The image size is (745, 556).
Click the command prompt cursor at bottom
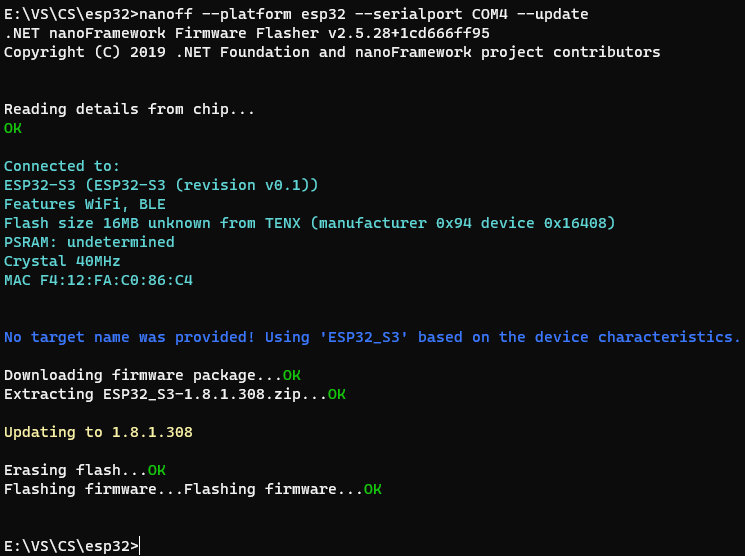[x=140, y=546]
